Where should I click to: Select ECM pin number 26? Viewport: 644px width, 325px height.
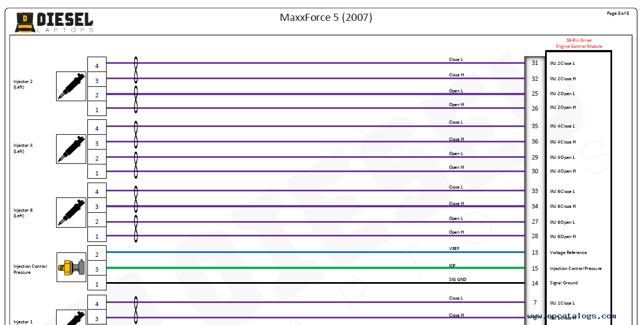coord(535,108)
